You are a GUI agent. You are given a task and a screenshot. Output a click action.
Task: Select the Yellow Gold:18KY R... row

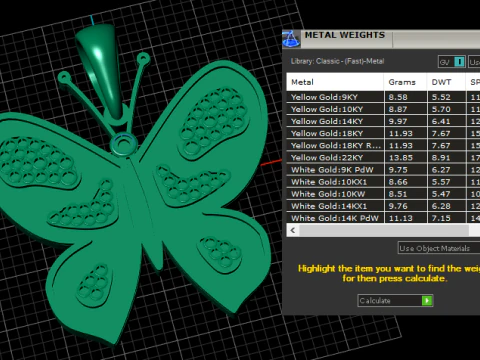click(x=383, y=145)
